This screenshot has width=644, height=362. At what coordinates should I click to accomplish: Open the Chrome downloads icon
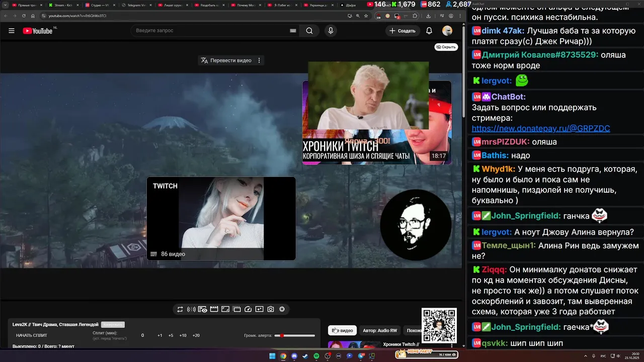click(428, 16)
